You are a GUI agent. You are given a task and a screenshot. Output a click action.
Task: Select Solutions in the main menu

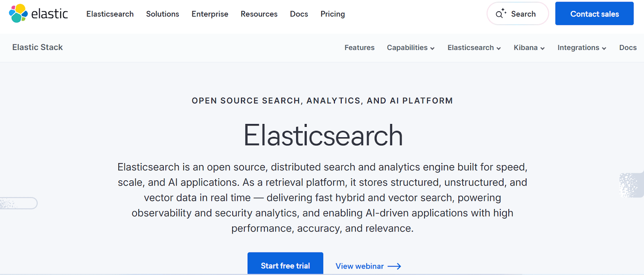(x=162, y=14)
